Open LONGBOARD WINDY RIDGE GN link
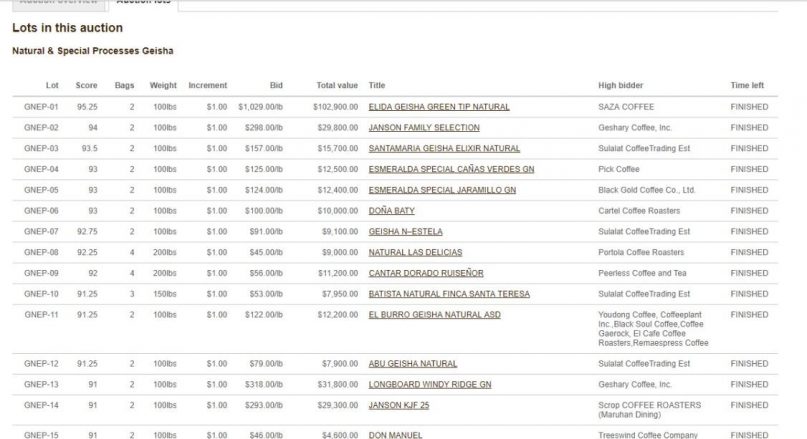Screen dimensions: 807x439 430,384
